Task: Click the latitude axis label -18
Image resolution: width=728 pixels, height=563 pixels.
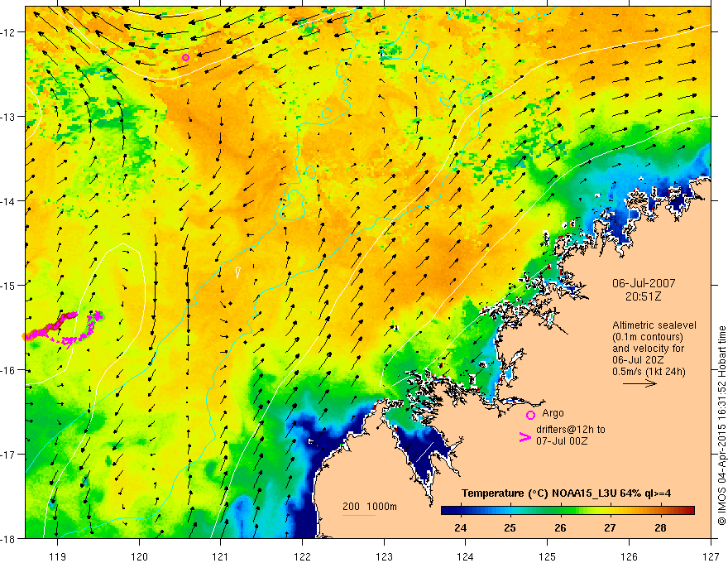Action: click(9, 539)
